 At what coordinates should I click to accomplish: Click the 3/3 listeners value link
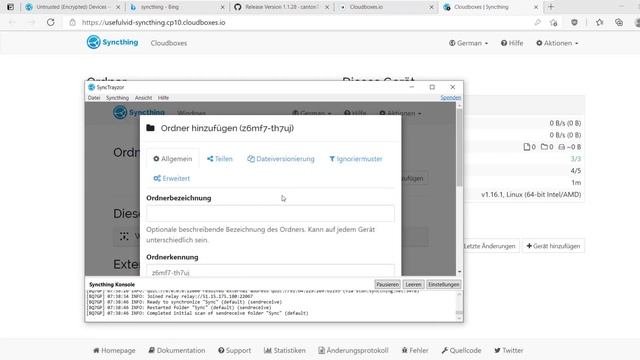coord(576,159)
